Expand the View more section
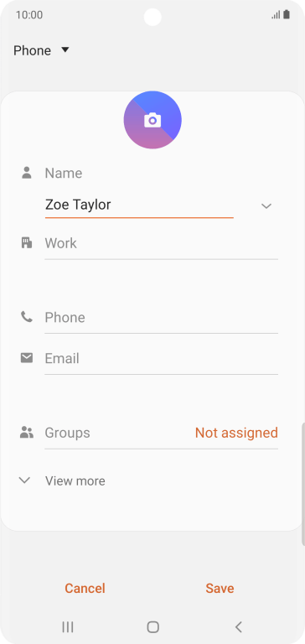The image size is (305, 644). click(x=63, y=480)
